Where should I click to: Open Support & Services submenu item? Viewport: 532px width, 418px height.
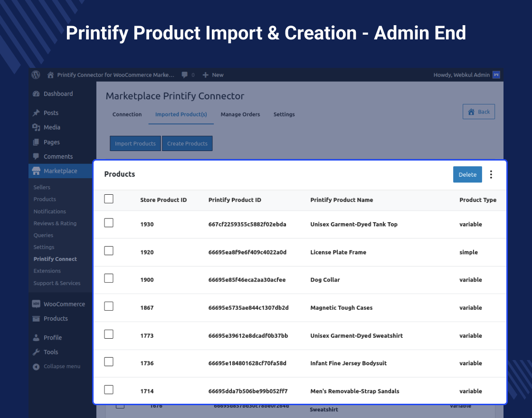[57, 283]
